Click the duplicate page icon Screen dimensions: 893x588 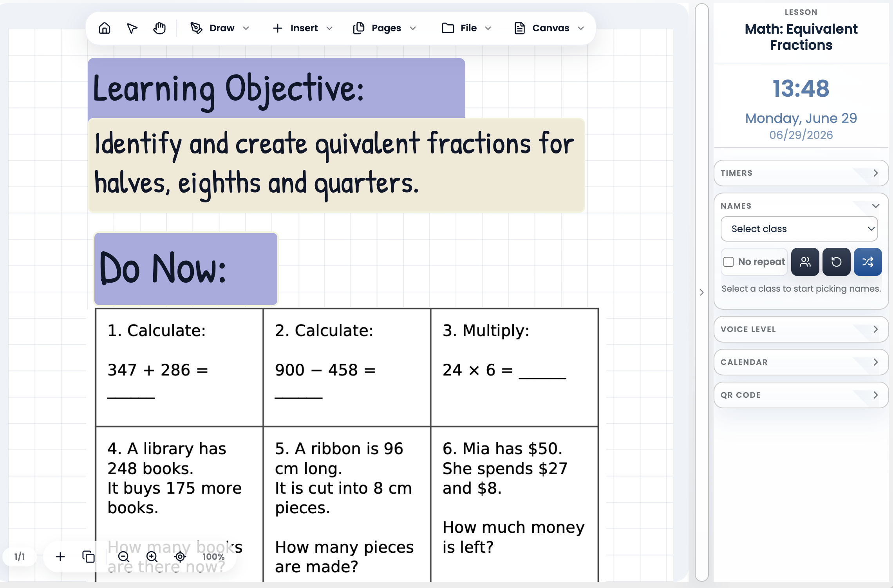[89, 557]
